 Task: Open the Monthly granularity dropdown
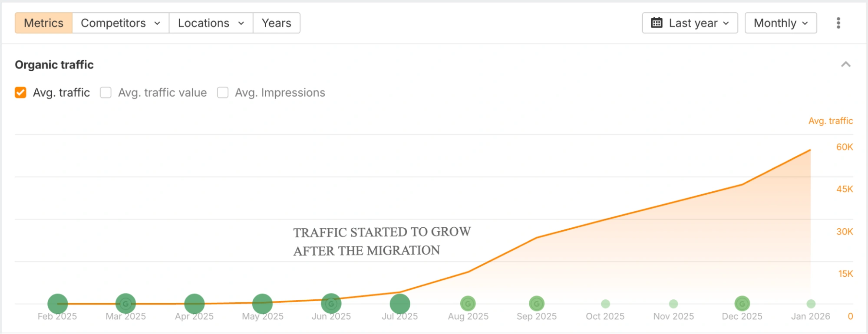coord(780,23)
